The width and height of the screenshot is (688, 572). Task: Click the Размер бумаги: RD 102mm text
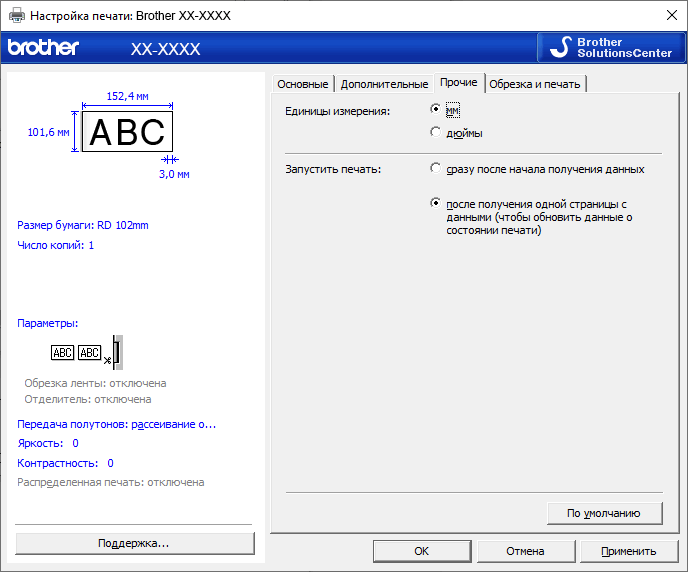coord(83,225)
